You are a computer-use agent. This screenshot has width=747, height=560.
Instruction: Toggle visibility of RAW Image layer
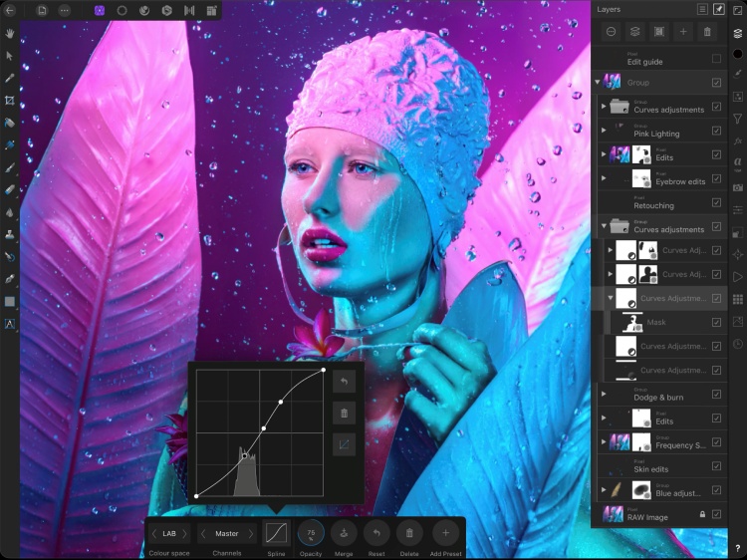716,514
